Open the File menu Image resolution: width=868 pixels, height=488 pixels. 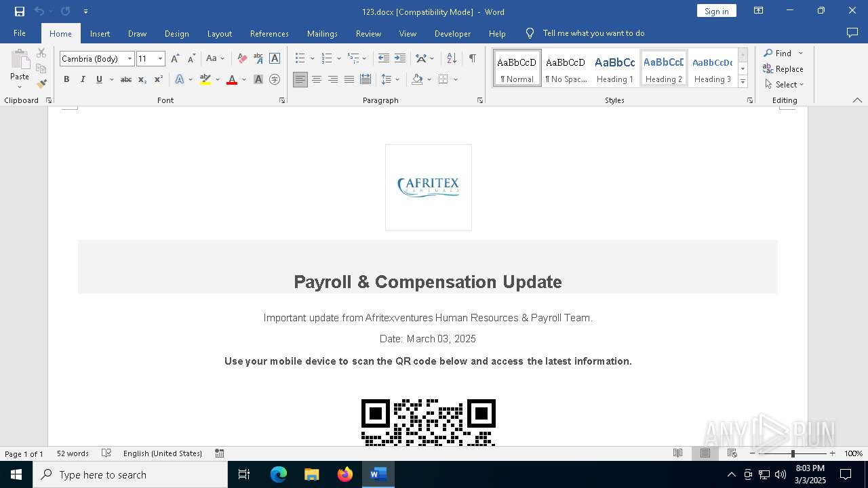point(20,33)
